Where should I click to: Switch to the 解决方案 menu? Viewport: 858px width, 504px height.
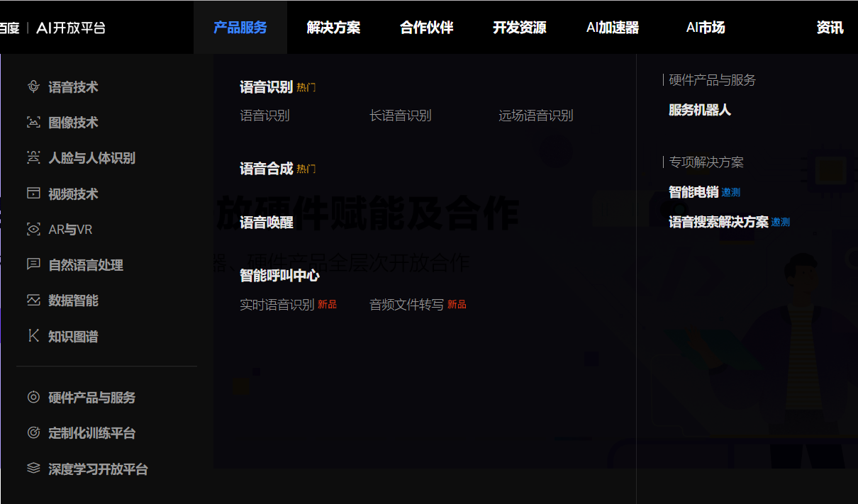(x=333, y=27)
